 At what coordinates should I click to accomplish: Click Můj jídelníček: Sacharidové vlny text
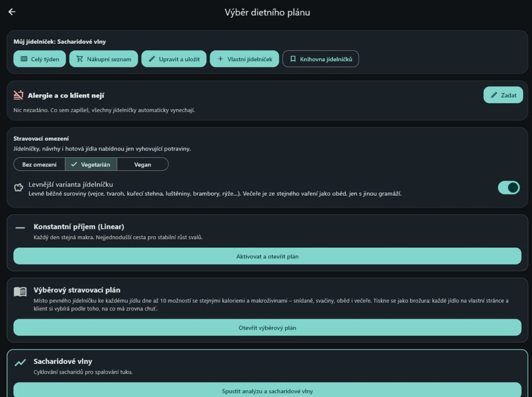click(x=60, y=42)
